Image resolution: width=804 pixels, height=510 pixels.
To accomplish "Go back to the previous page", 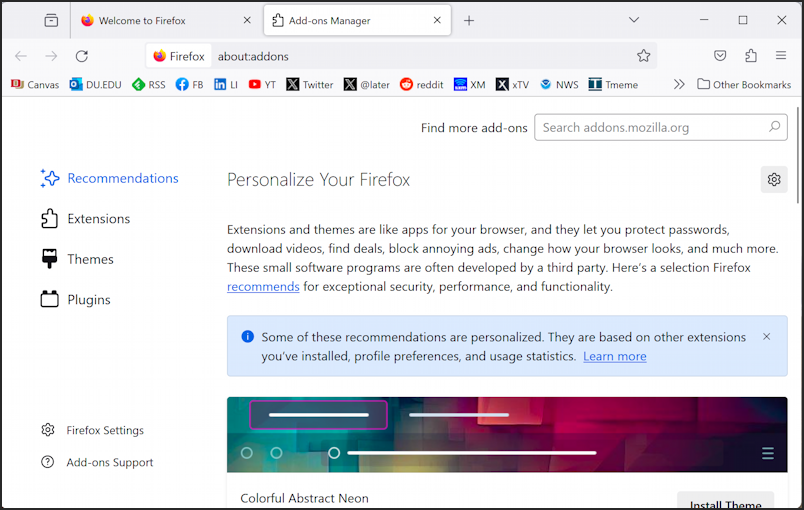I will coord(21,56).
